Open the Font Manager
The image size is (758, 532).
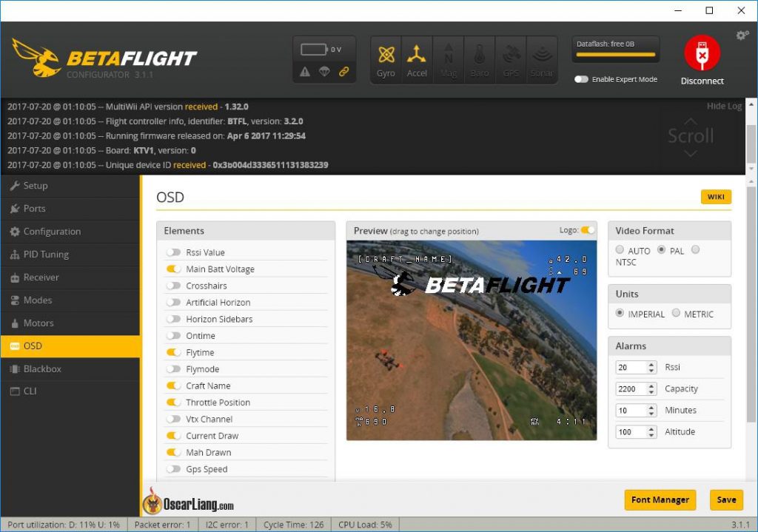660,500
